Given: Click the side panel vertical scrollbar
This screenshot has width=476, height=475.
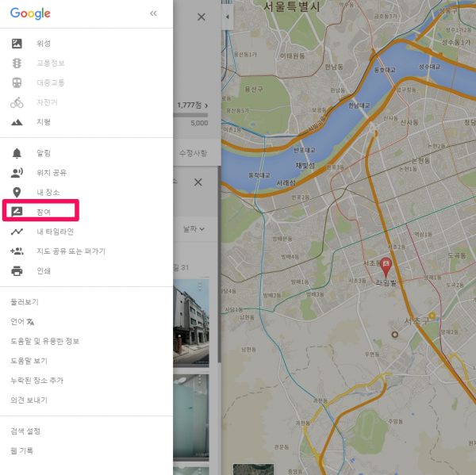Looking at the screenshot, I should tap(219, 264).
